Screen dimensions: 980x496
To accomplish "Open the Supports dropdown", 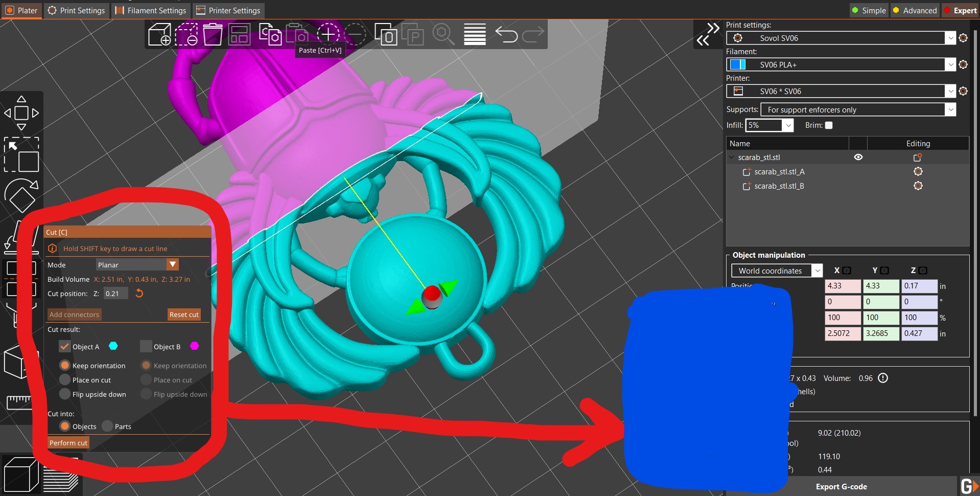I will pyautogui.click(x=950, y=109).
